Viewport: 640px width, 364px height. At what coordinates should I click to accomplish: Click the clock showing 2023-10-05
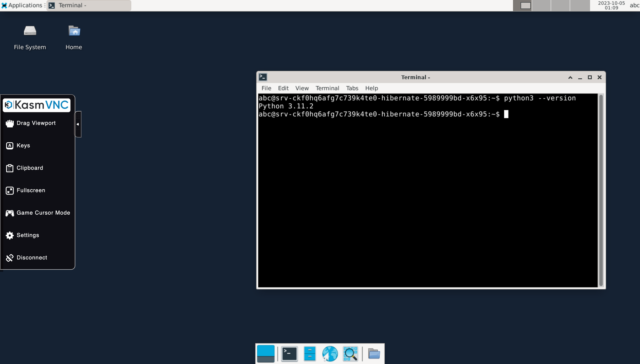tap(612, 5)
